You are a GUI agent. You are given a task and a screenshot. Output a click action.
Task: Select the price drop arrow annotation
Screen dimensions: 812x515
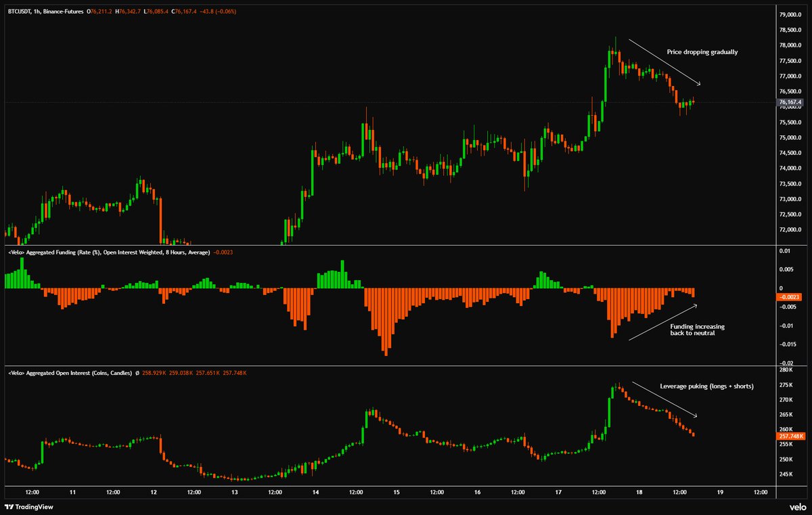click(664, 62)
